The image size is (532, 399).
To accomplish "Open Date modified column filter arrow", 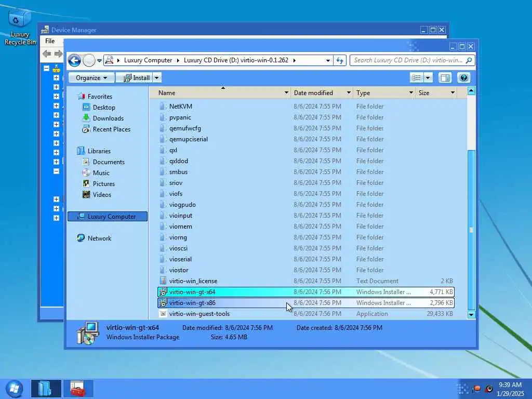I will [349, 92].
